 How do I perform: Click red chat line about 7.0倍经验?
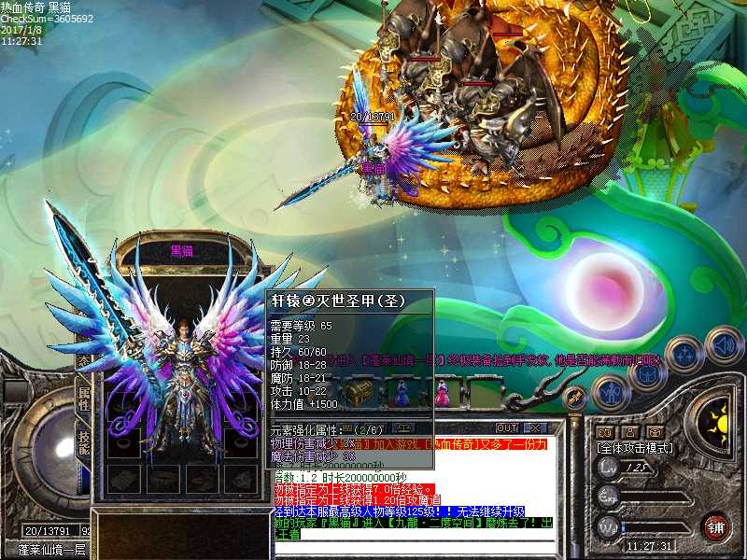[x=355, y=490]
